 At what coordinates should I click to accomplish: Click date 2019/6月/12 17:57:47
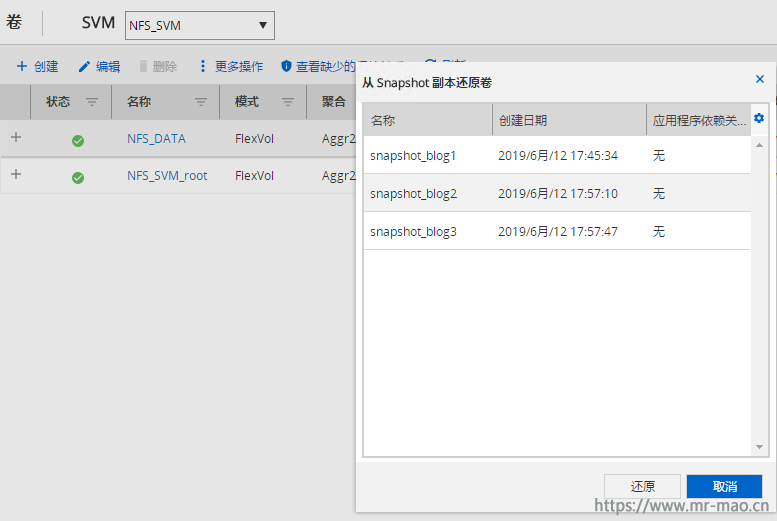(558, 232)
